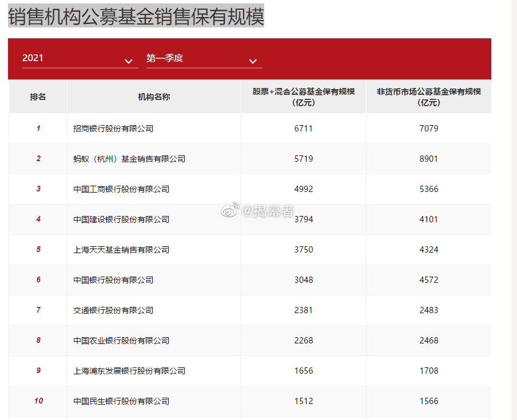The image size is (517, 420).
Task: Click rank number 2
Action: pyautogui.click(x=38, y=158)
